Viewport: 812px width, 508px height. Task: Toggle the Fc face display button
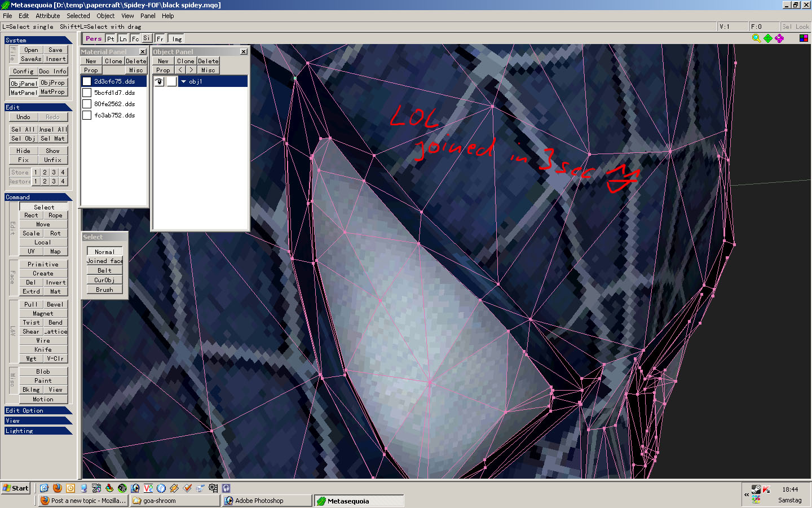pyautogui.click(x=135, y=38)
